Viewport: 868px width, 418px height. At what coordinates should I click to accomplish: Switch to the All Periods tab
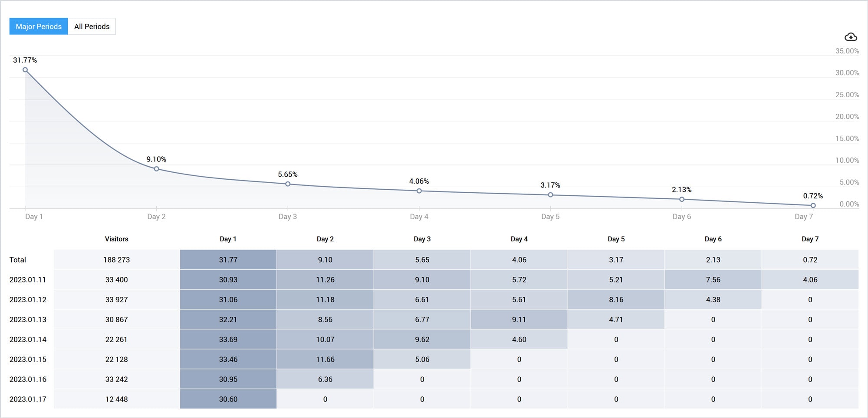click(x=92, y=26)
